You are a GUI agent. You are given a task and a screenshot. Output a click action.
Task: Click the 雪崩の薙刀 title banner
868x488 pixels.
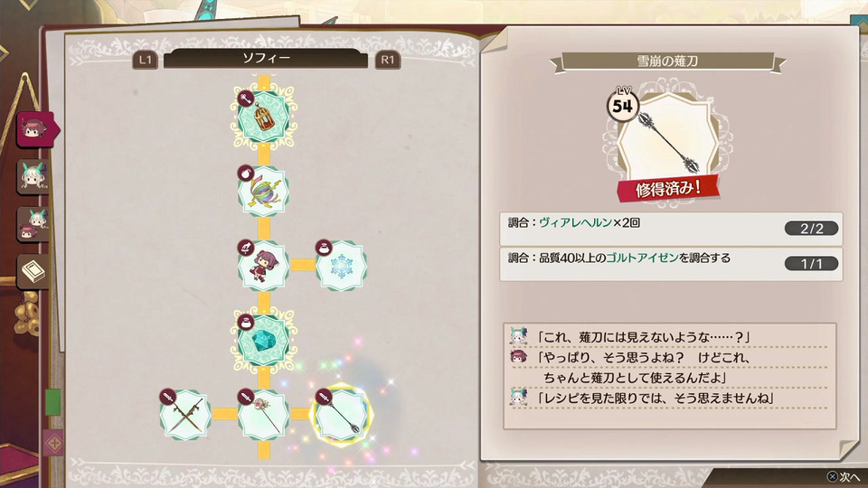(x=667, y=61)
